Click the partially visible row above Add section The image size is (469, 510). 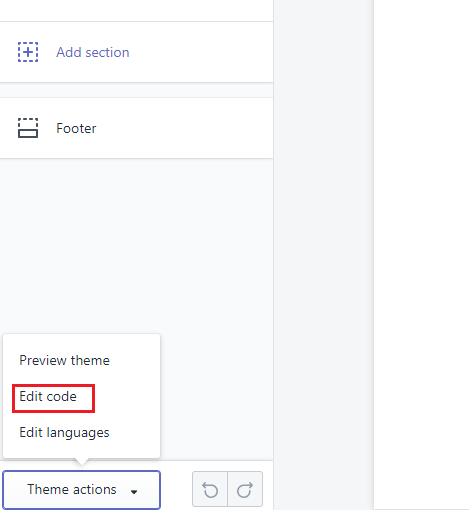pos(137,11)
